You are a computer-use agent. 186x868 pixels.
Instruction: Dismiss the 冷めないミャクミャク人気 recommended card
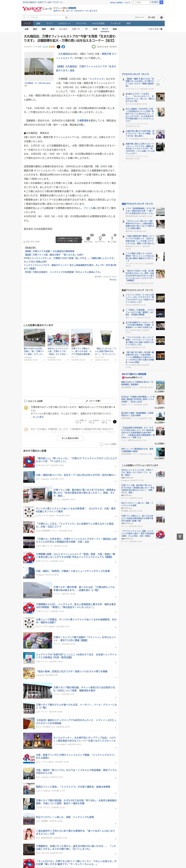coord(68,360)
